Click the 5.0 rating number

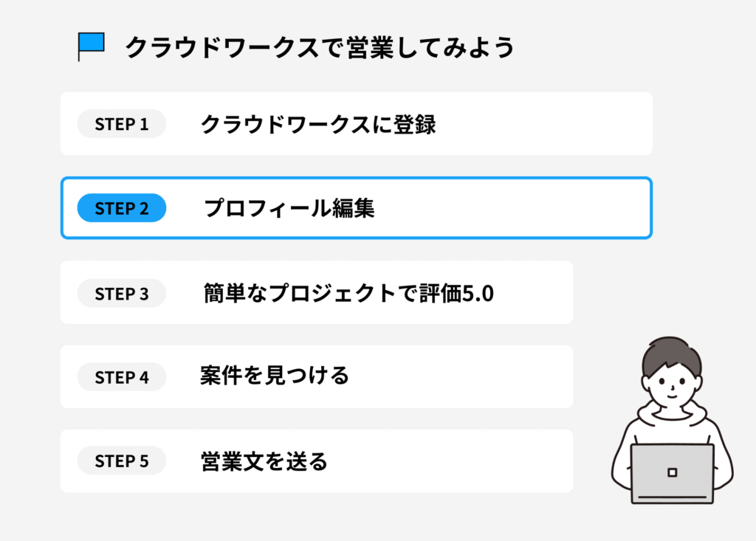478,294
